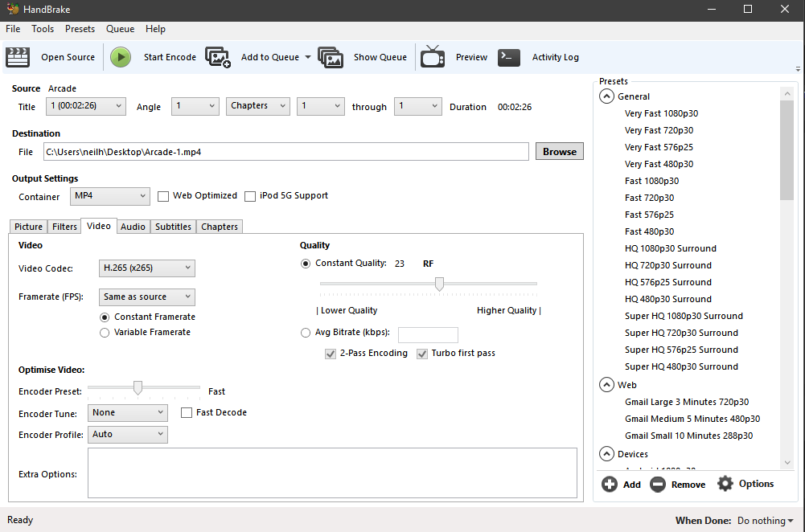805x532 pixels.
Task: Open the end chapter dropdown after through
Action: (418, 106)
